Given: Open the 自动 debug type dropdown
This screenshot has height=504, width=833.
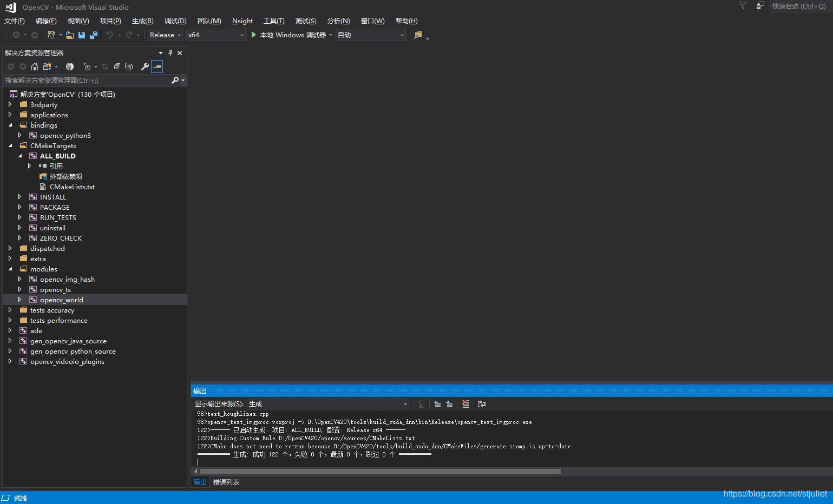Looking at the screenshot, I should (371, 35).
